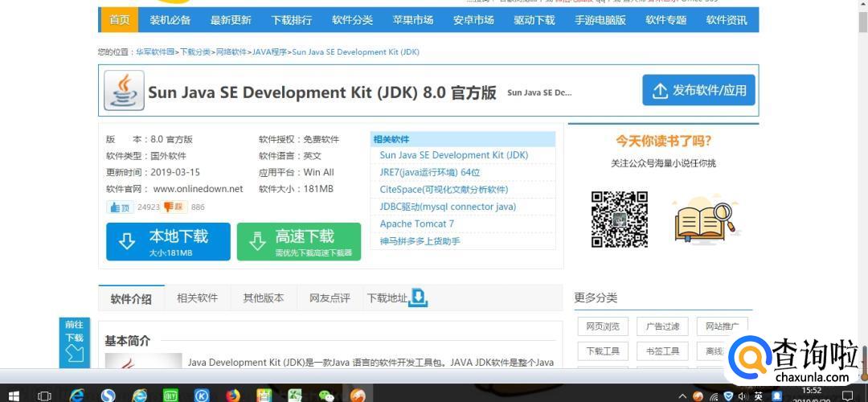This screenshot has height=402, width=868.
Task: Open WeChat from the taskbar
Action: coord(325,396)
